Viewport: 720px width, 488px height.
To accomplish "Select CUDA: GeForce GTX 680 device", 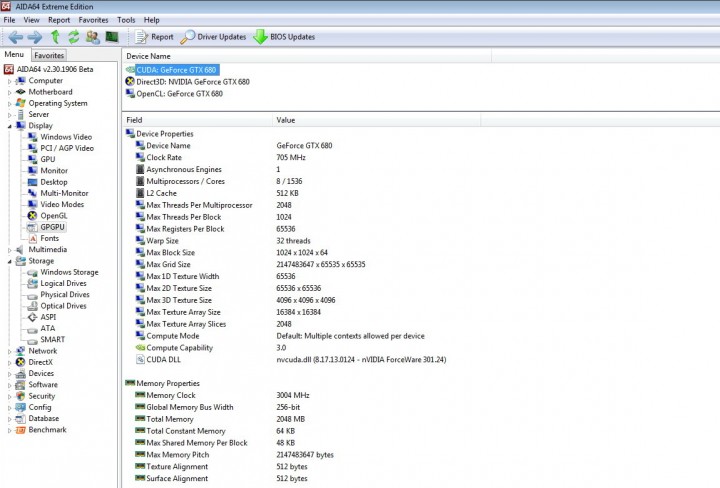I will pos(176,70).
